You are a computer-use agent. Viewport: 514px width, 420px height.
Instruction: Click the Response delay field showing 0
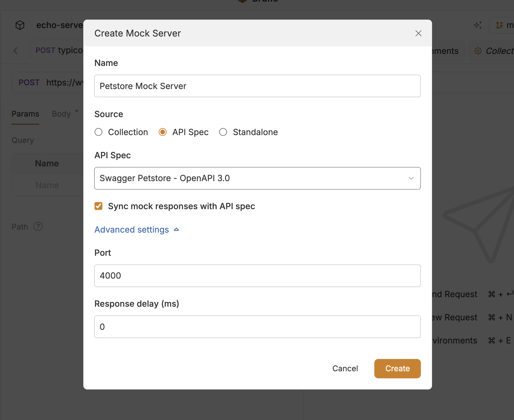click(257, 327)
